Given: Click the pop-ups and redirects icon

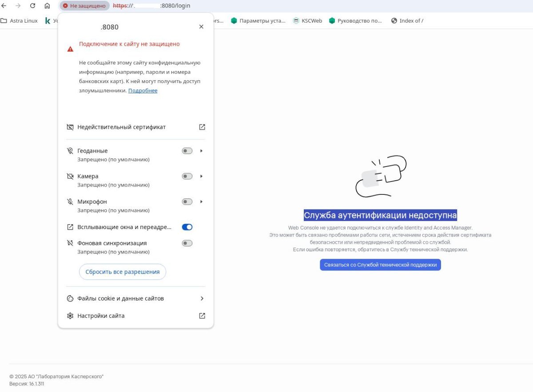Looking at the screenshot, I should [70, 227].
